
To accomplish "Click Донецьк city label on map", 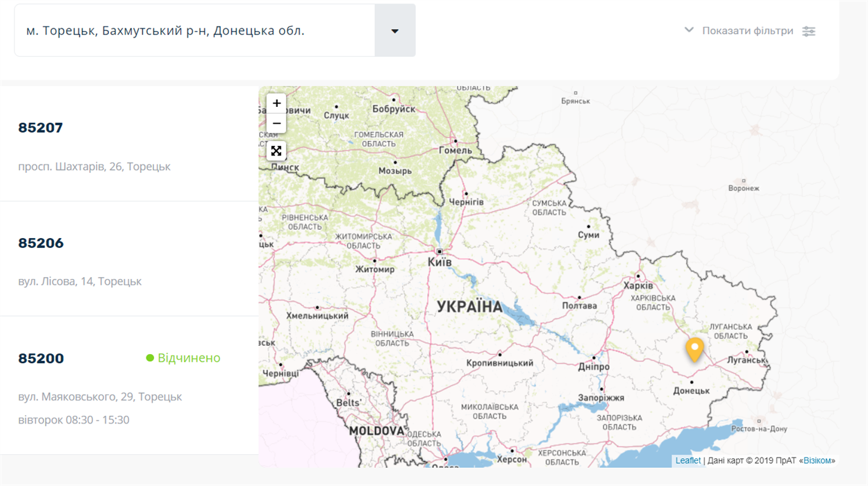I will 692,391.
